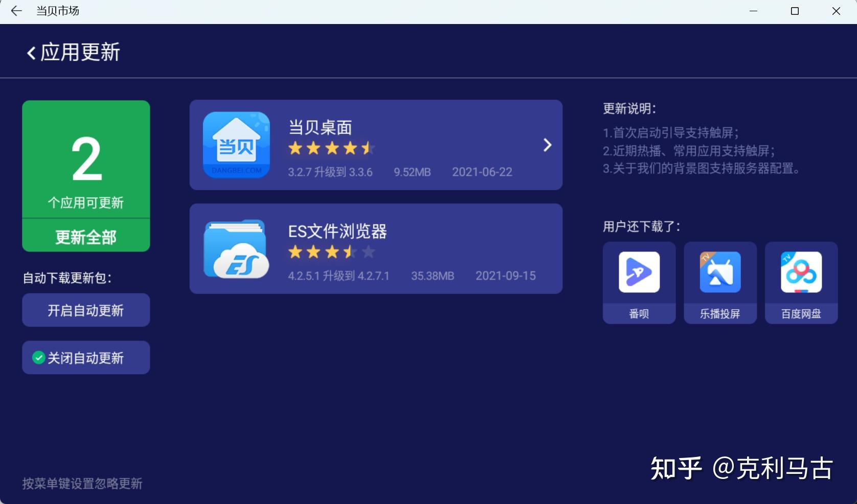The width and height of the screenshot is (857, 504).
Task: Click the 更新说明 heading
Action: click(629, 108)
